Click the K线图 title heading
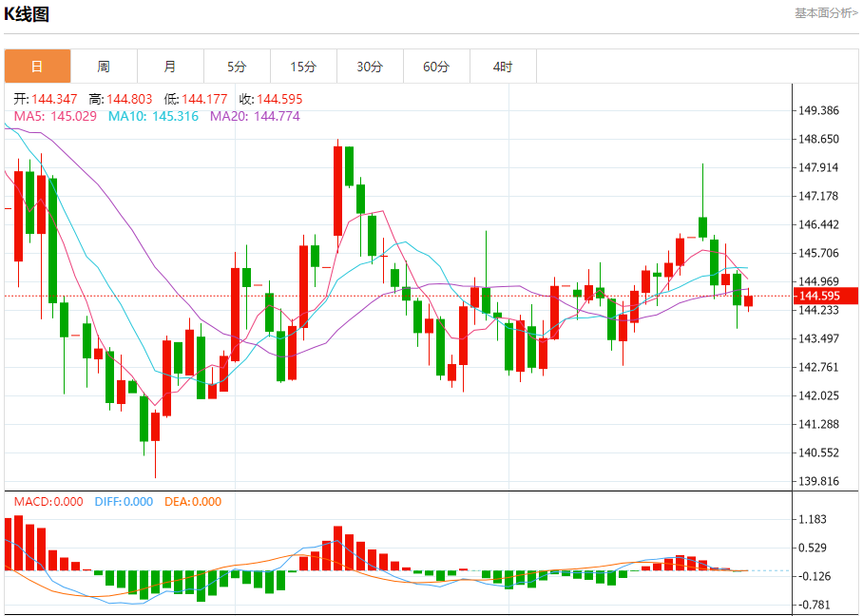Image resolution: width=863 pixels, height=616 pixels. point(27,14)
